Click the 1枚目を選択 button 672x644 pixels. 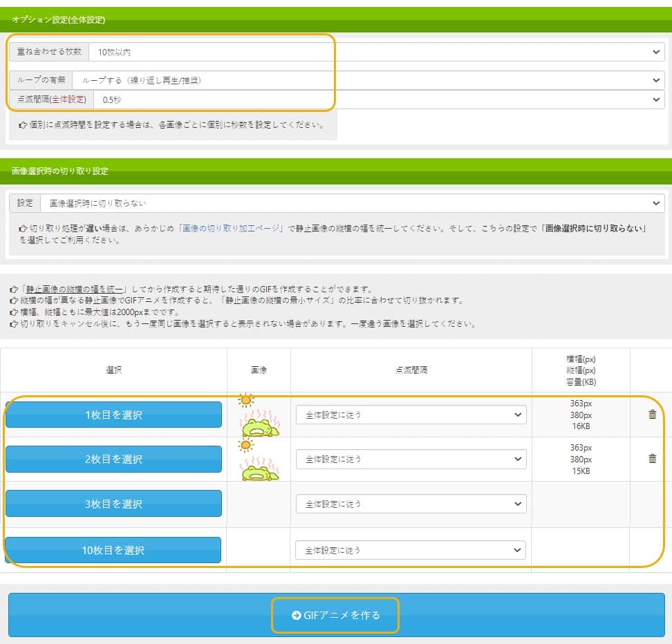point(113,415)
